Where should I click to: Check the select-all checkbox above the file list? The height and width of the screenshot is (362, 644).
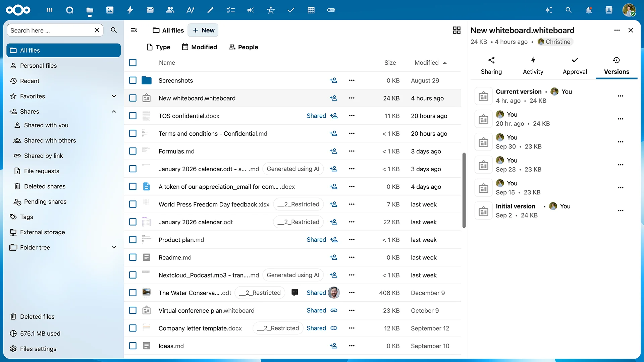[x=133, y=63]
